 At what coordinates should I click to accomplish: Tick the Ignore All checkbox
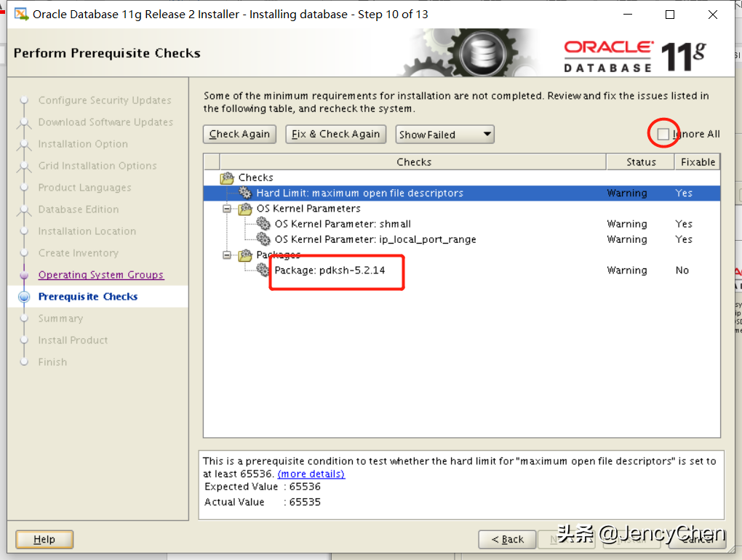point(663,135)
